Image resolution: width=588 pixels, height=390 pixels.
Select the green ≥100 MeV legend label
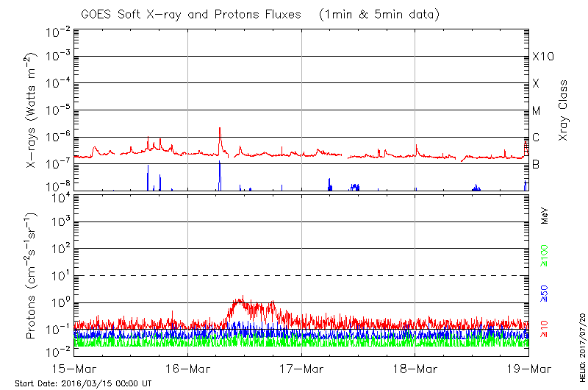545,255
